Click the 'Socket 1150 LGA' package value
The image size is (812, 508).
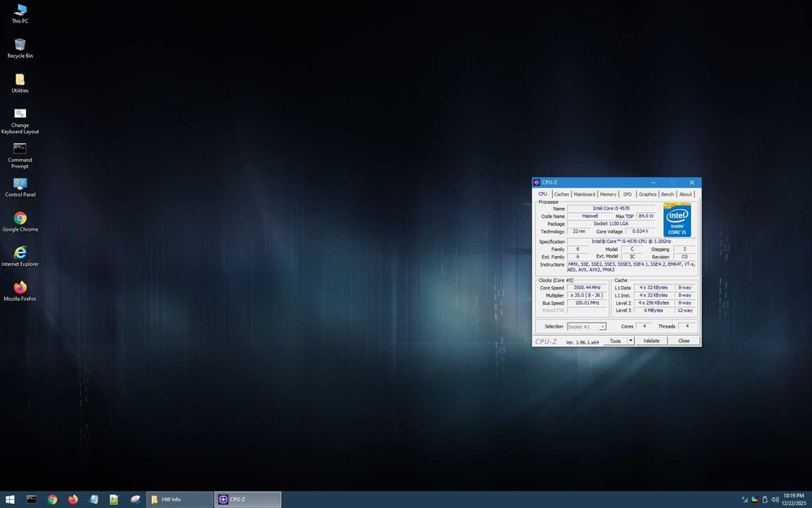(x=611, y=224)
